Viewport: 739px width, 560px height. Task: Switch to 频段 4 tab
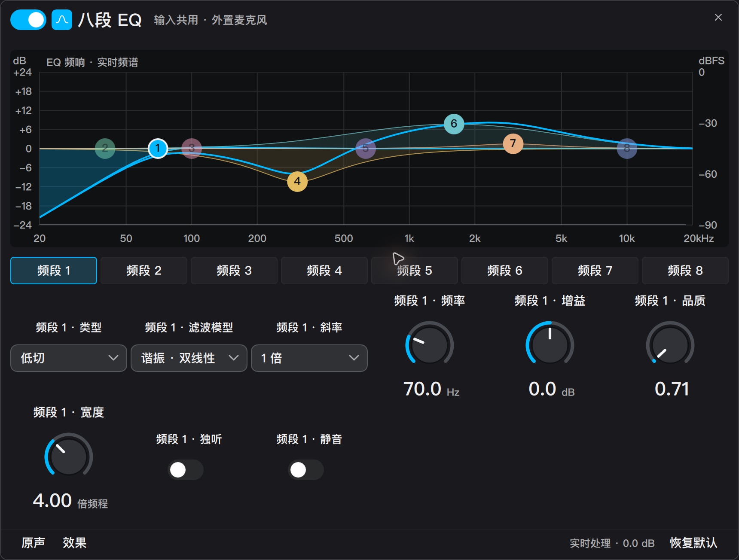(324, 271)
